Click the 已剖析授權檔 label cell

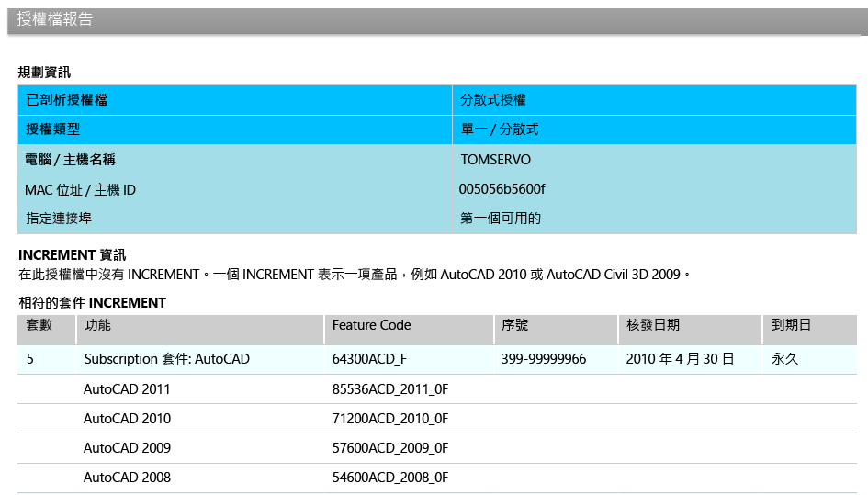(x=235, y=100)
